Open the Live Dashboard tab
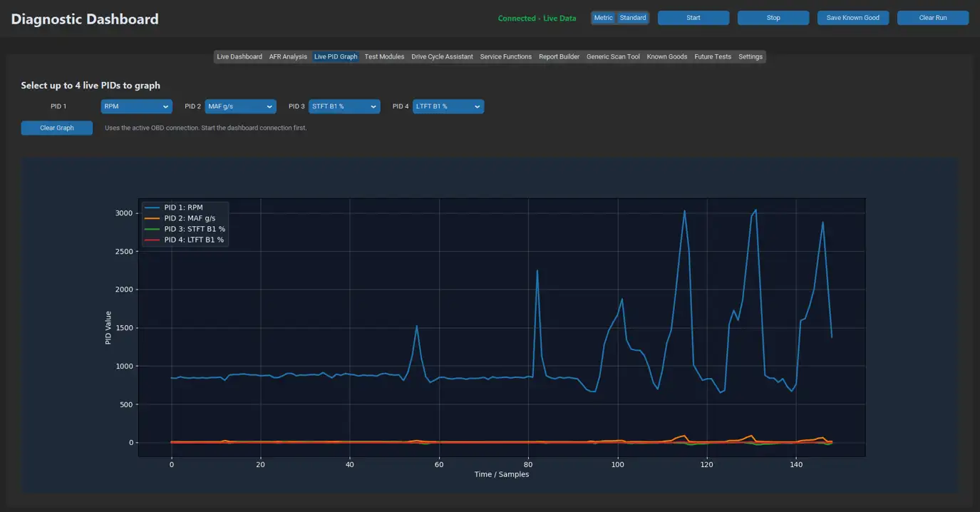Viewport: 980px width, 512px height. tap(239, 56)
